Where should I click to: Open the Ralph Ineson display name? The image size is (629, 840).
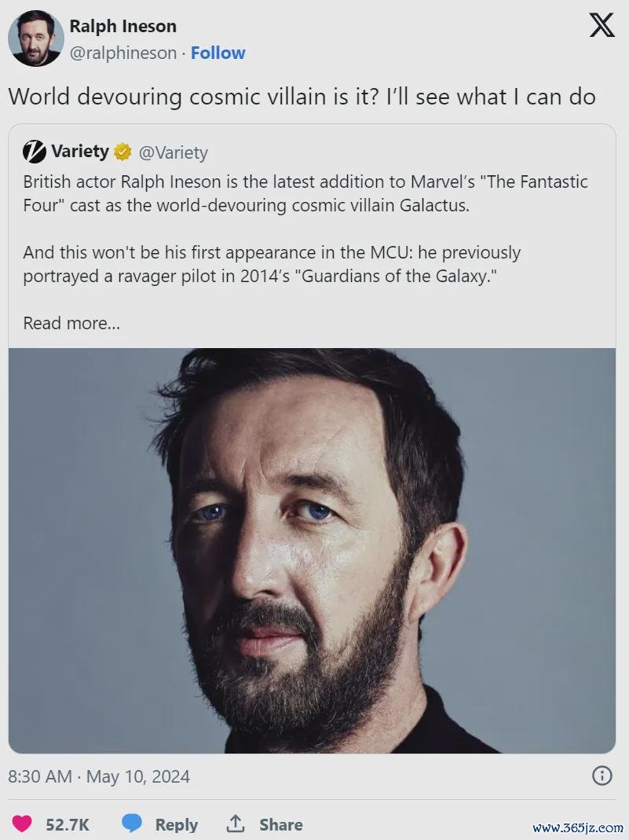pos(123,26)
